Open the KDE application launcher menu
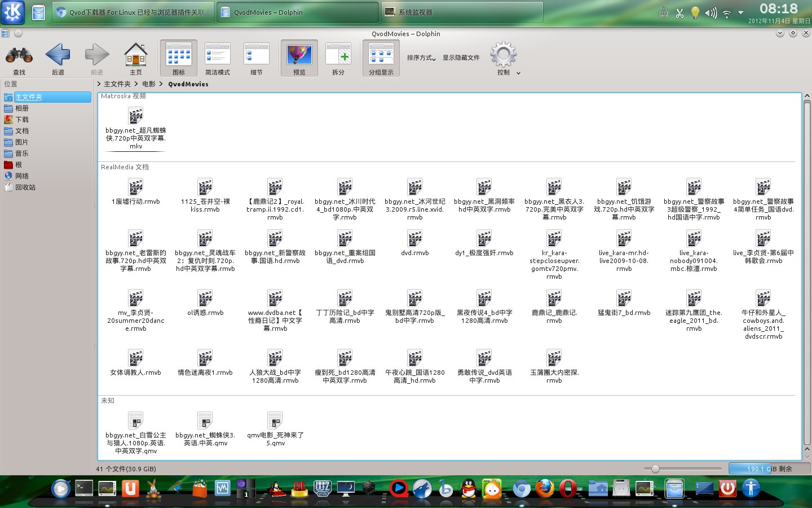This screenshot has height=508, width=812. [12, 12]
